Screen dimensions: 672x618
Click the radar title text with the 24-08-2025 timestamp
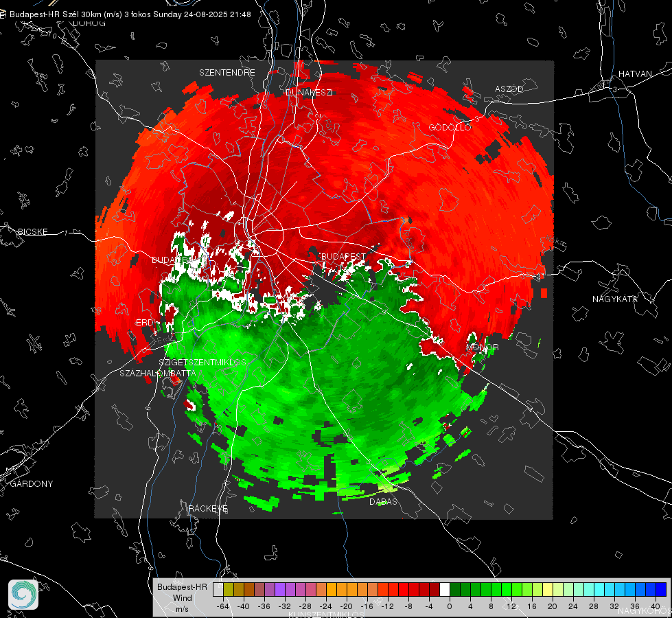click(x=130, y=14)
